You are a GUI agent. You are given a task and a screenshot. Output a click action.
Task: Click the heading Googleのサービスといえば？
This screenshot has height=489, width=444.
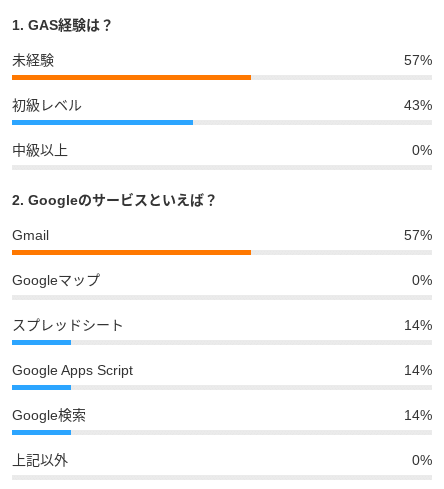click(113, 200)
